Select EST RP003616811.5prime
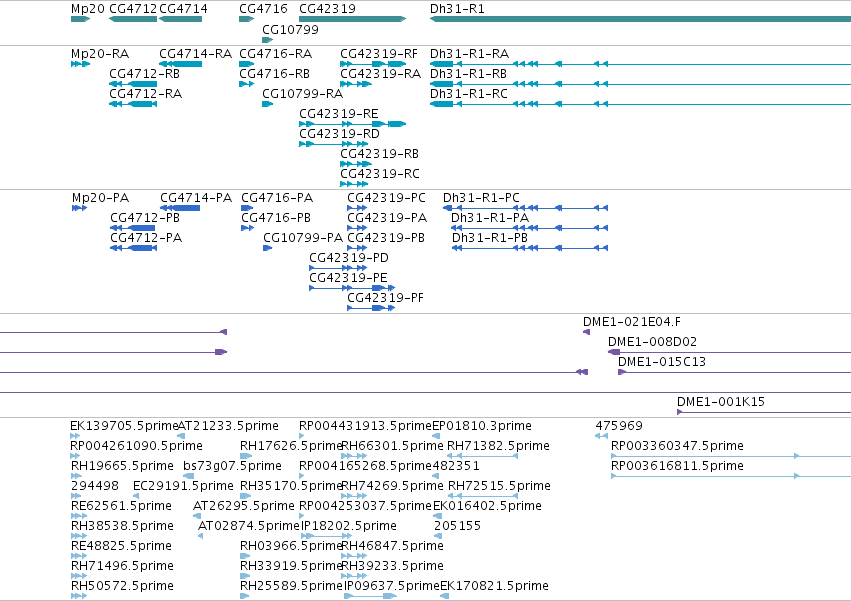Image resolution: width=851 pixels, height=601 pixels. point(677,466)
